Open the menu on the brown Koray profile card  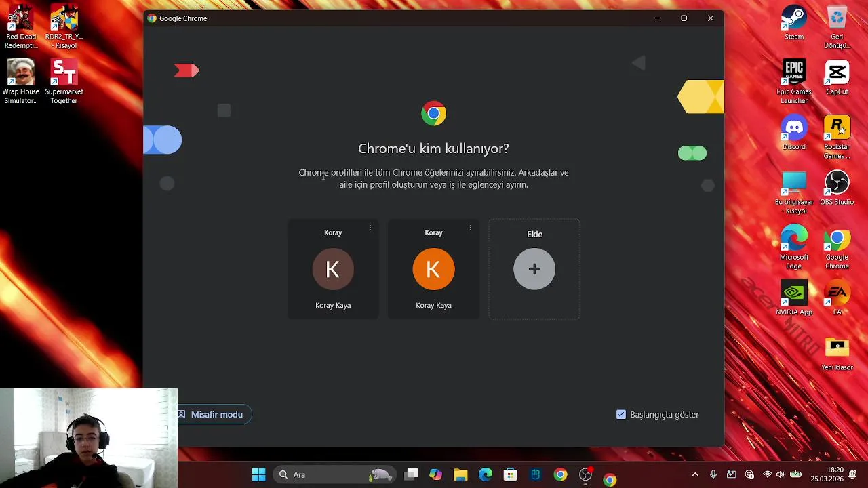coord(370,228)
